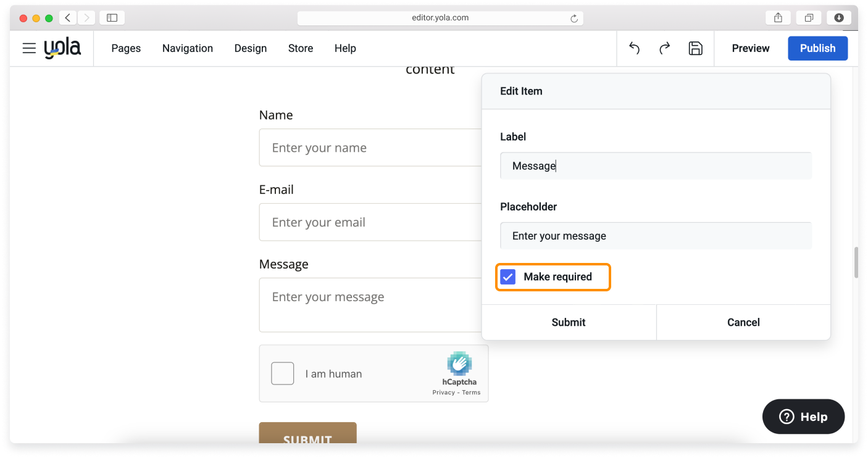This screenshot has width=868, height=458.
Task: Click Submit in Edit Item dialog
Action: tap(568, 322)
